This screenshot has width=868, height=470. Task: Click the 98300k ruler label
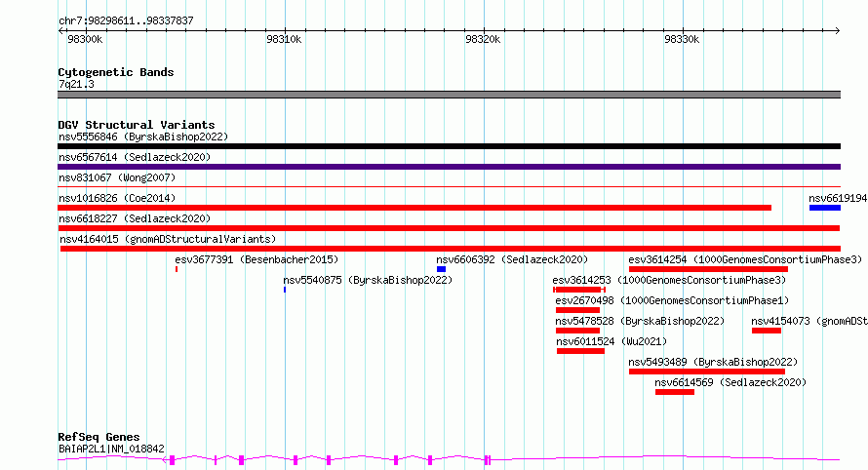click(85, 39)
